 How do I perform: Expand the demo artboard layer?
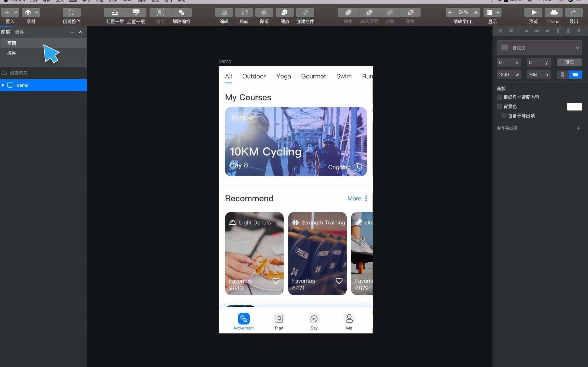(x=3, y=85)
